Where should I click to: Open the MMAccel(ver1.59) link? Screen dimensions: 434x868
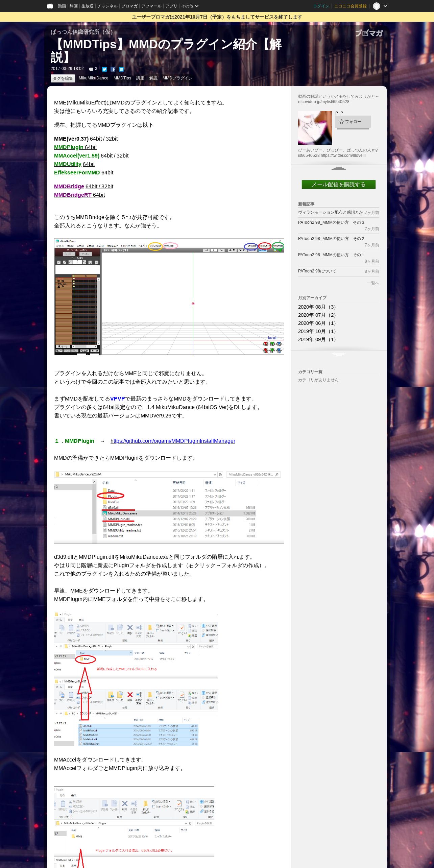coord(77,156)
